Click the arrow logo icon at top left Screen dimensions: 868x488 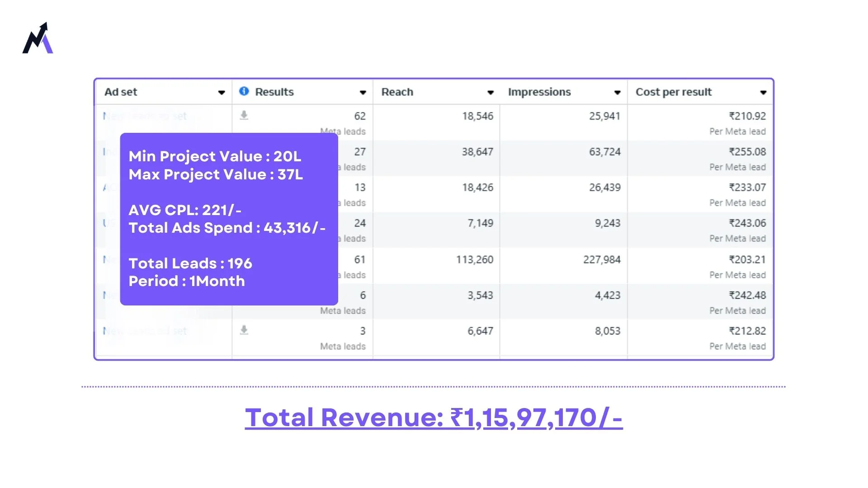pyautogui.click(x=38, y=38)
